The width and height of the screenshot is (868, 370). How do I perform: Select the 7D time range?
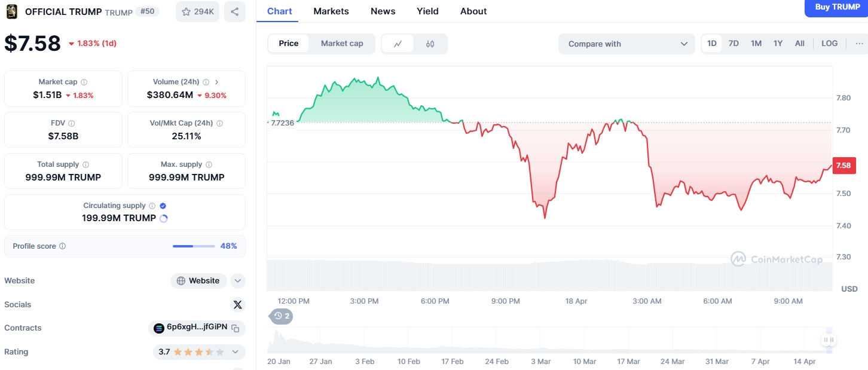733,44
